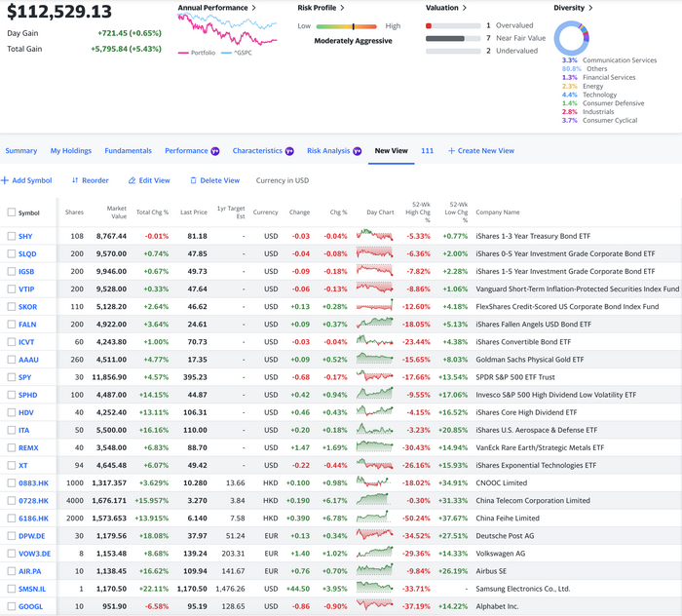The width and height of the screenshot is (682, 616).
Task: Open the 111 view tab
Action: tap(427, 150)
